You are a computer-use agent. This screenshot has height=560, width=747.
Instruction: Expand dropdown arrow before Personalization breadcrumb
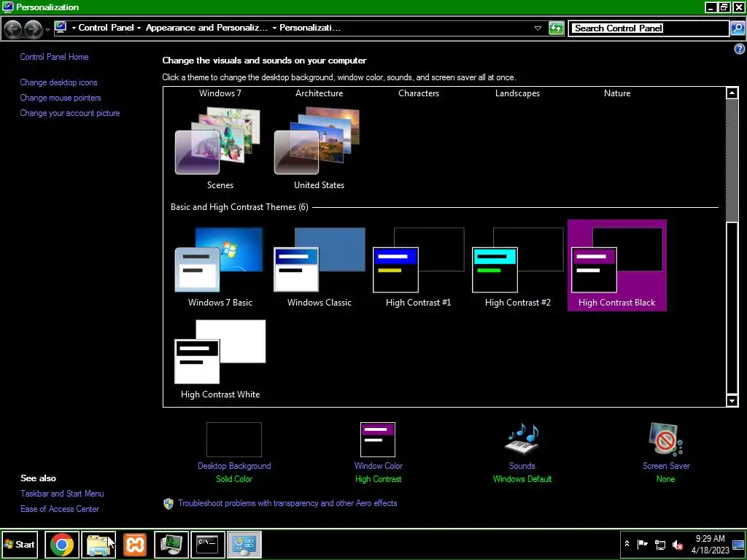(274, 28)
